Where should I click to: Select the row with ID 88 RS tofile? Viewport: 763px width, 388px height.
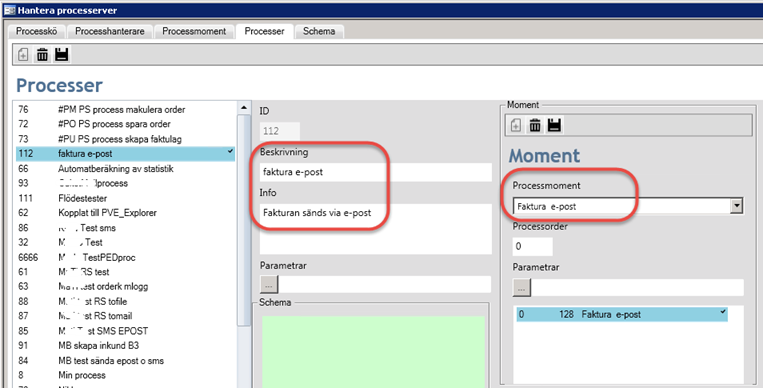click(x=126, y=301)
